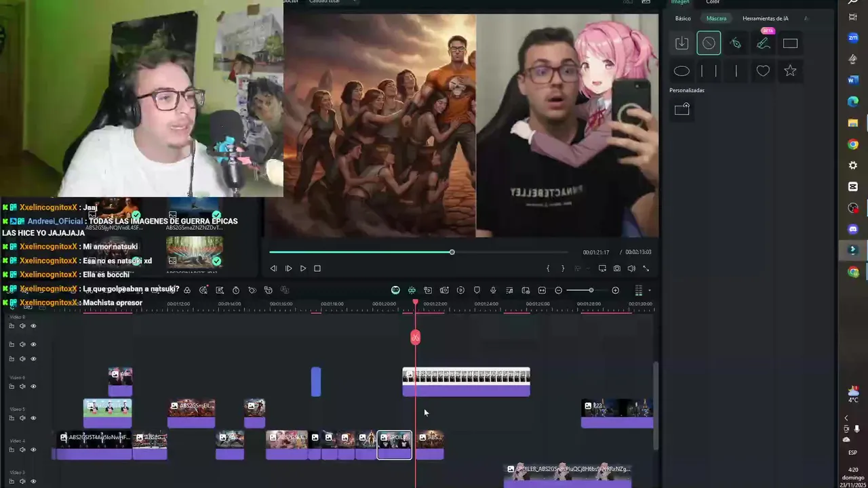Open CapCut from the taskbar

click(x=853, y=186)
